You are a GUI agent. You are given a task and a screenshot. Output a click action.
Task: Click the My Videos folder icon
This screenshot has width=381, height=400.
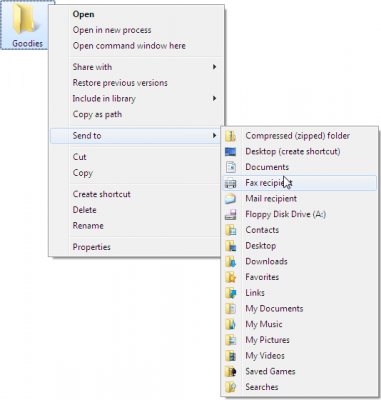(x=230, y=356)
